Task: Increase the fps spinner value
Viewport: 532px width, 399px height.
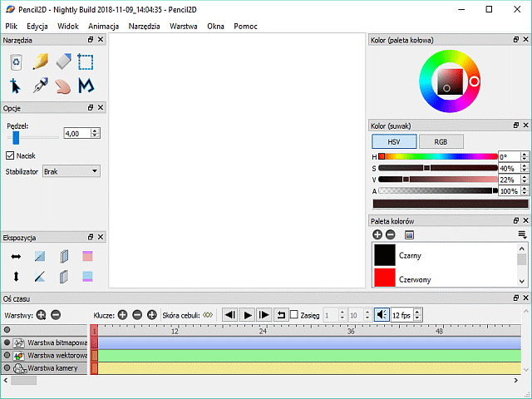Action: click(x=417, y=312)
